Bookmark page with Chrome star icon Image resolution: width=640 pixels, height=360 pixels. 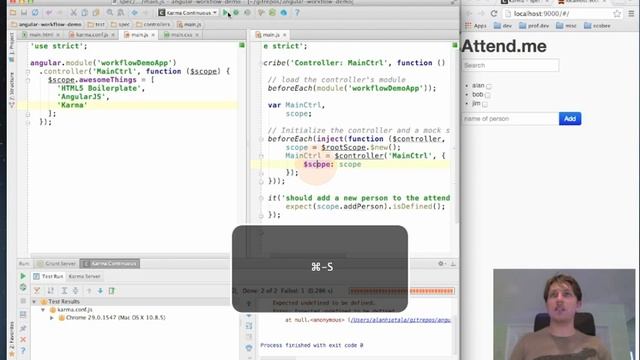tap(617, 13)
